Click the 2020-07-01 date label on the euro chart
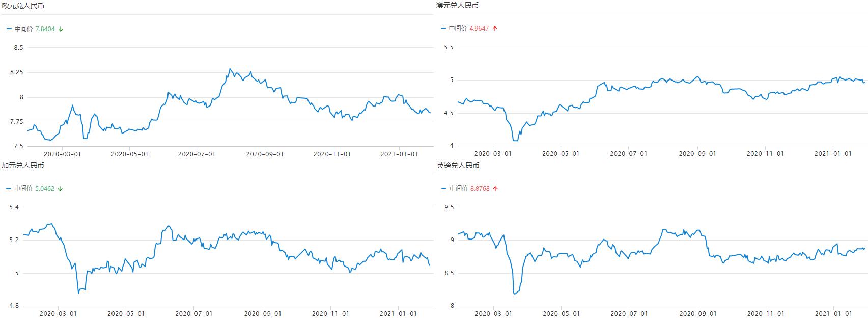 (x=197, y=154)
